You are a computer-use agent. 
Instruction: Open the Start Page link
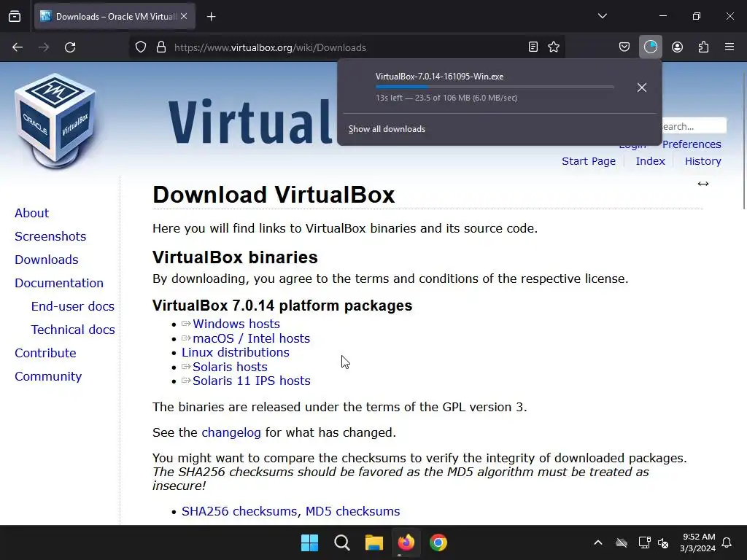[x=589, y=161]
